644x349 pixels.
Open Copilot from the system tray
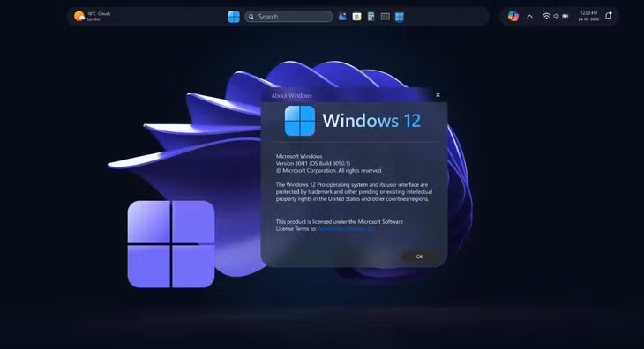513,16
